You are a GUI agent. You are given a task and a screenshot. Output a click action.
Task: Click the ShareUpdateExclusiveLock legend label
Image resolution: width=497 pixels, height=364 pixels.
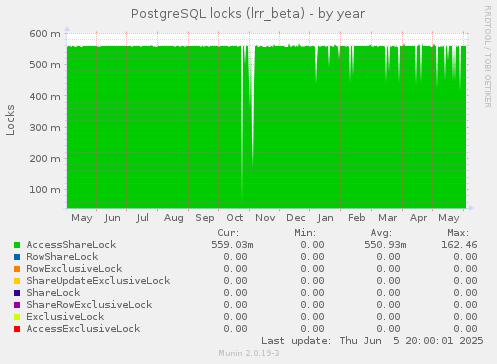pyautogui.click(x=98, y=281)
